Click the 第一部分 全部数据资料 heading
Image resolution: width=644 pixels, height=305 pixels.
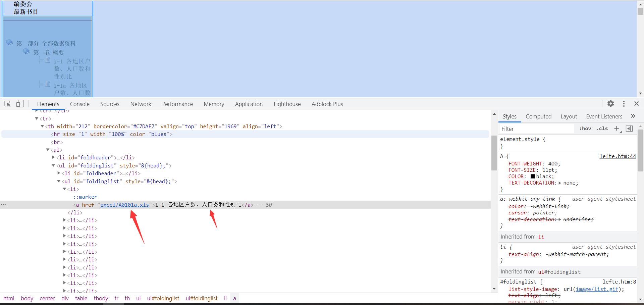pyautogui.click(x=46, y=43)
